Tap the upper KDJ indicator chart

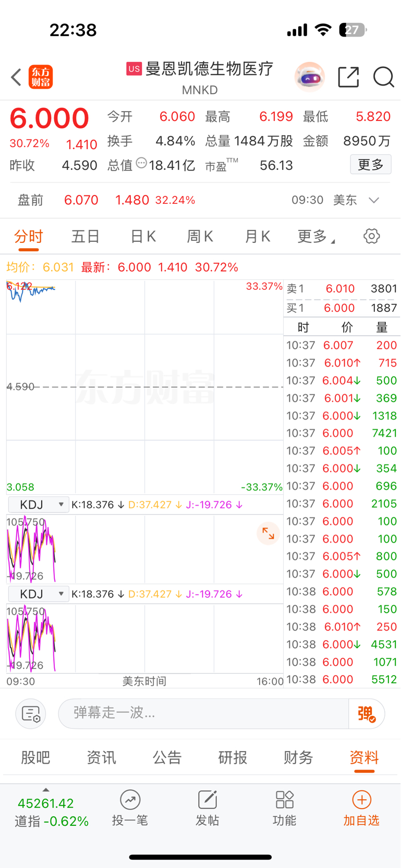point(144,549)
